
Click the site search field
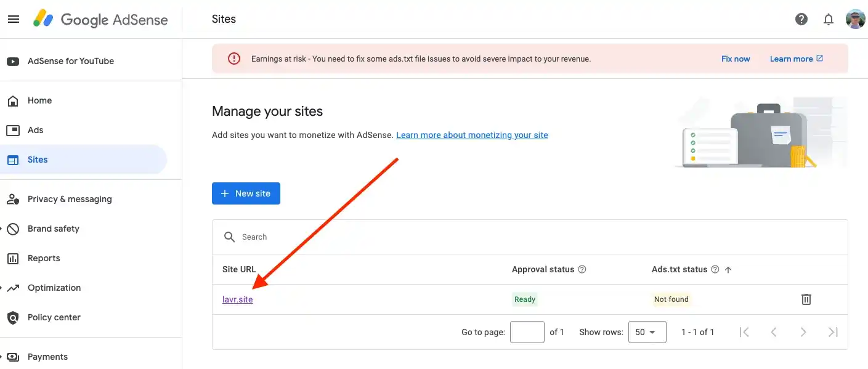[x=308, y=237]
